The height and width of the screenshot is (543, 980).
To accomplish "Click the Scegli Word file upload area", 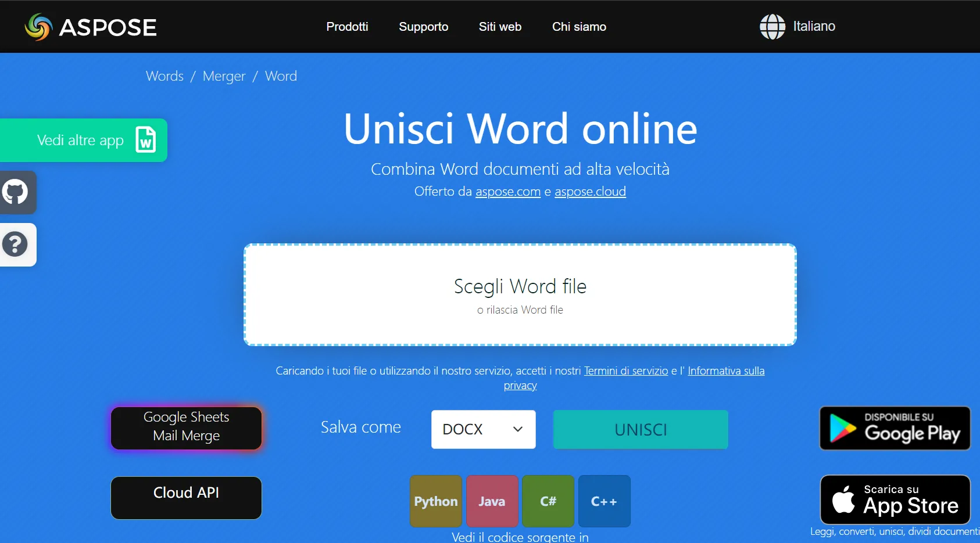I will coord(520,295).
